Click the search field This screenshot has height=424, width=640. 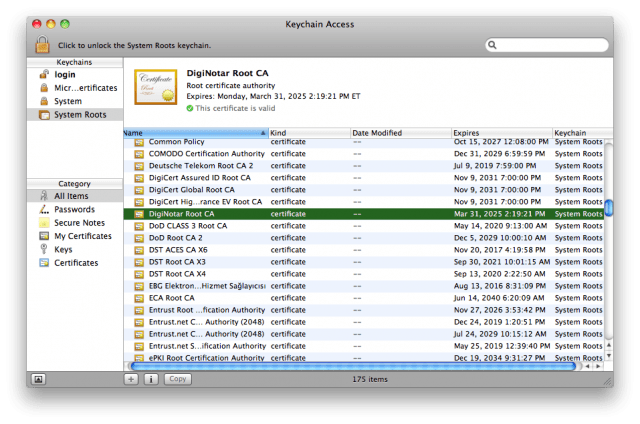547,45
